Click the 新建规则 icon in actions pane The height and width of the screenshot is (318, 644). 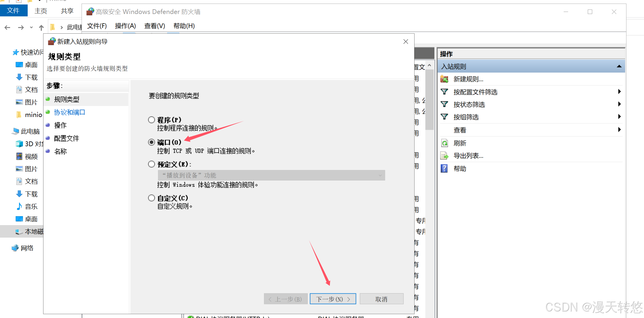point(444,79)
